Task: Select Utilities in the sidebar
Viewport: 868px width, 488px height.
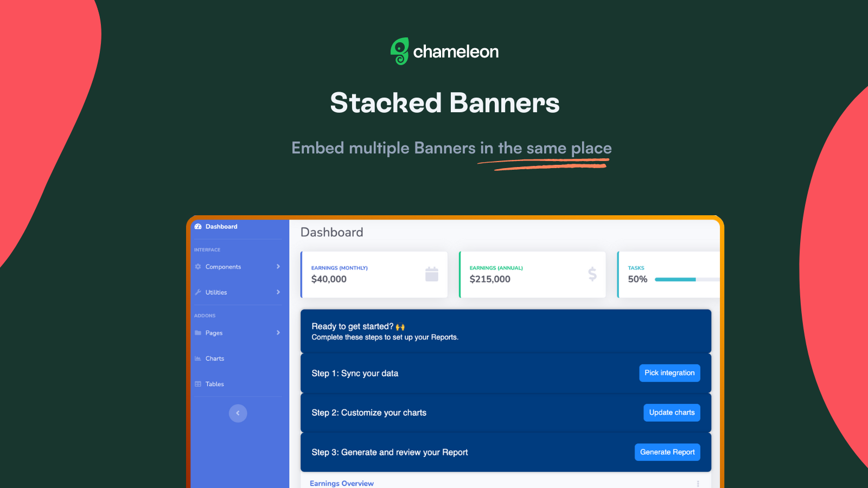Action: [238, 292]
